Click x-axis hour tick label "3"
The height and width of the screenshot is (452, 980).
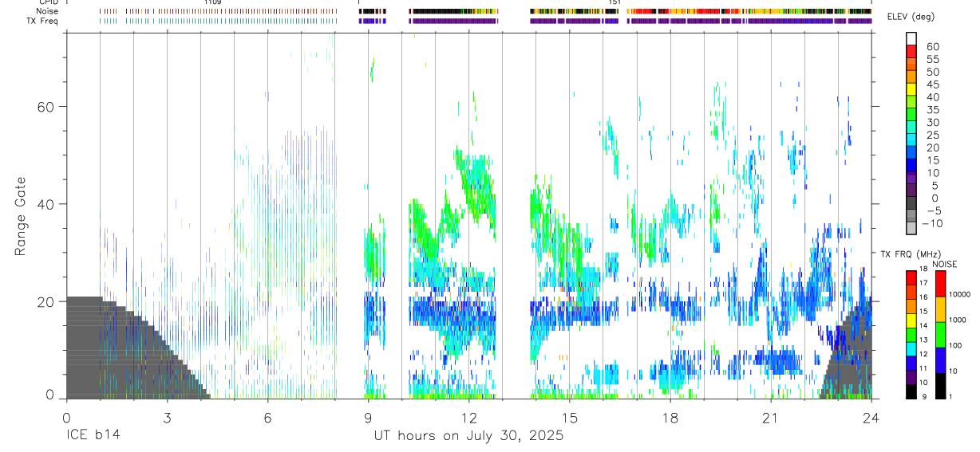(x=167, y=418)
